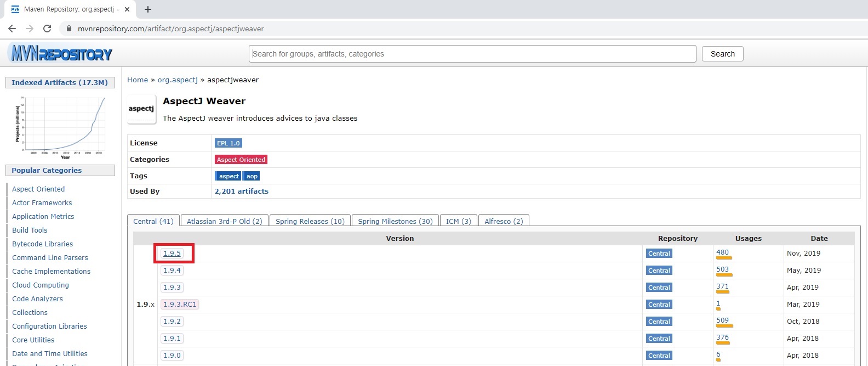The height and width of the screenshot is (366, 868).
Task: Switch to the Spring Milestones (30) tab
Action: click(395, 221)
